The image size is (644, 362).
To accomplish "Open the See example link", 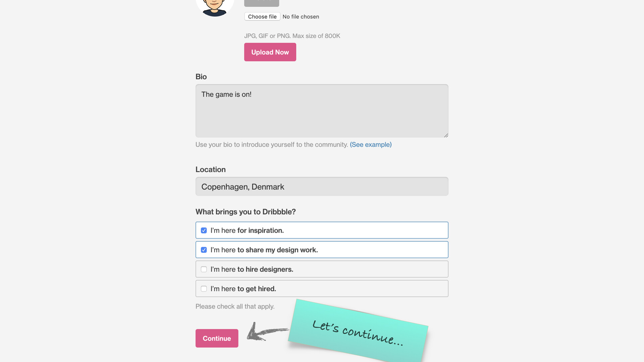I will [370, 144].
